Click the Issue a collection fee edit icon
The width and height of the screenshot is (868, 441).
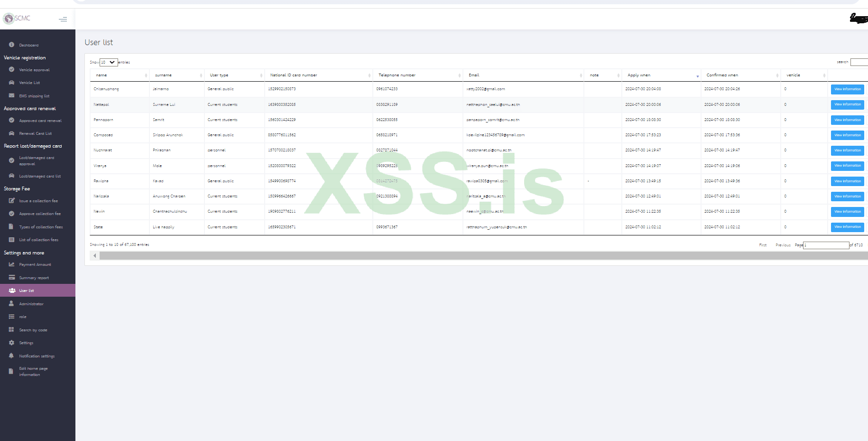(x=11, y=200)
